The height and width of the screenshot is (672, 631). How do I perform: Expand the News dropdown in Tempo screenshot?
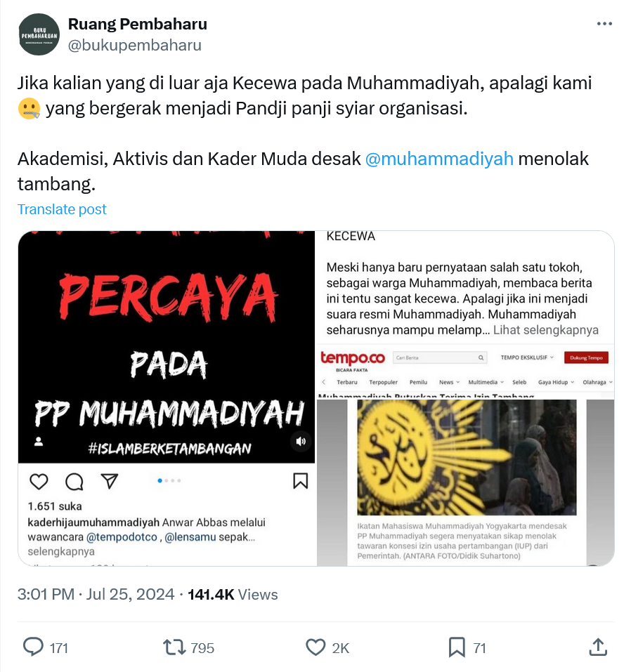(x=449, y=382)
